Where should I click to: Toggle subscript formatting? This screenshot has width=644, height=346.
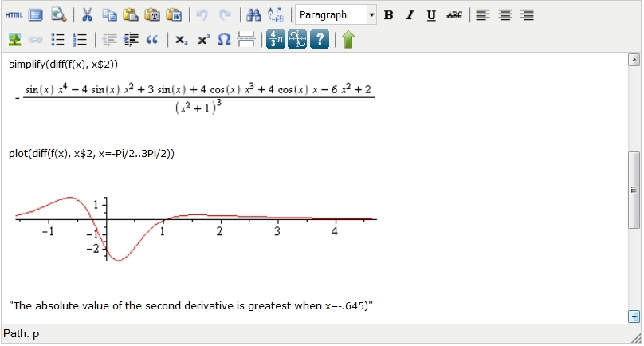(182, 39)
